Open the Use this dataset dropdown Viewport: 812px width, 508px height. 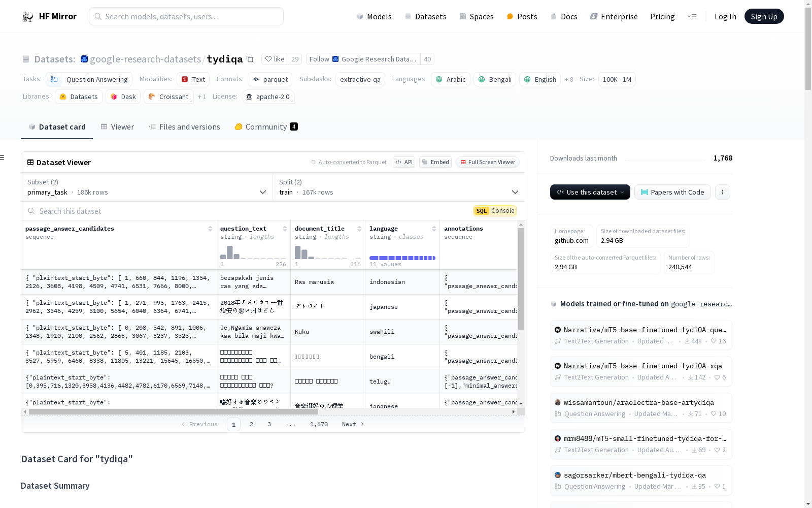click(x=590, y=192)
